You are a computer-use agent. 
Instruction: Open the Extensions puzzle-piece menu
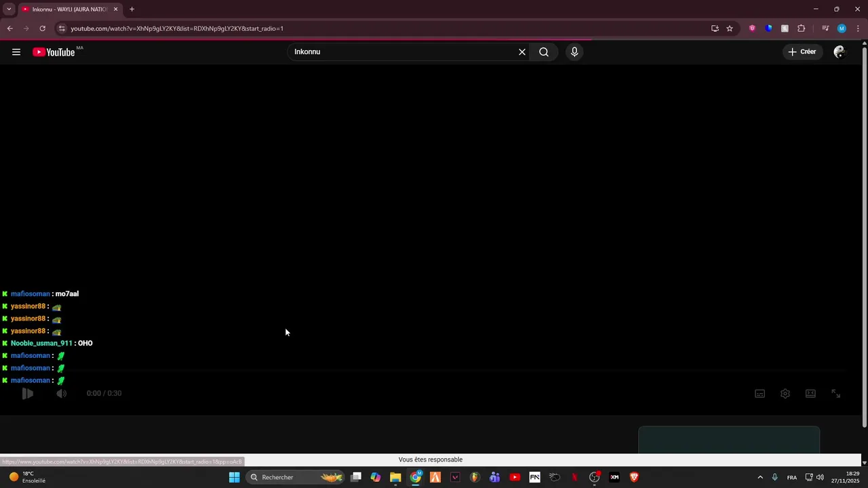click(x=802, y=28)
